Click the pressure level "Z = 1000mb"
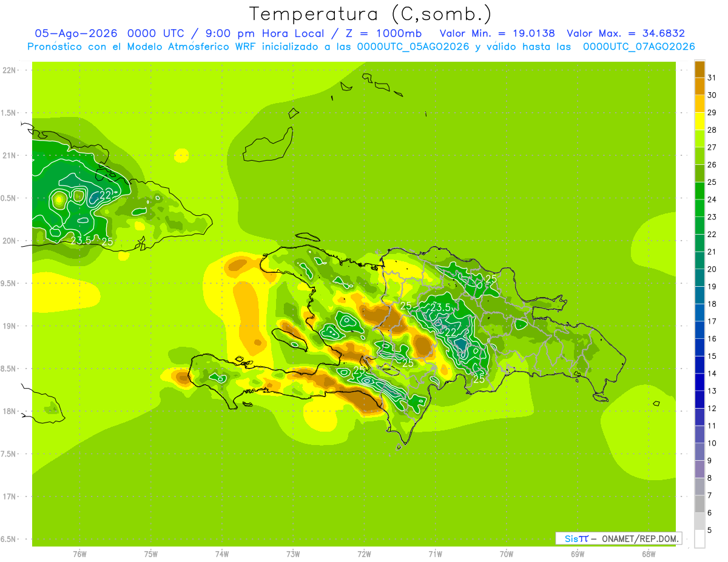 pos(383,33)
